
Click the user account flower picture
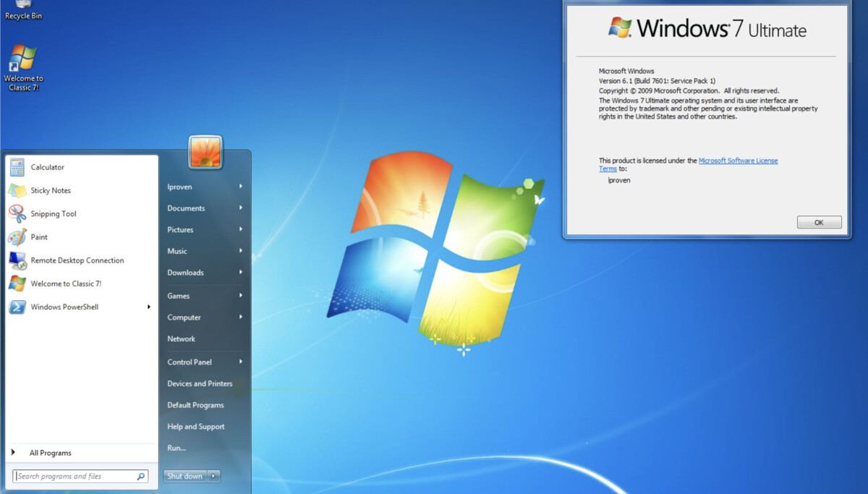(x=205, y=152)
